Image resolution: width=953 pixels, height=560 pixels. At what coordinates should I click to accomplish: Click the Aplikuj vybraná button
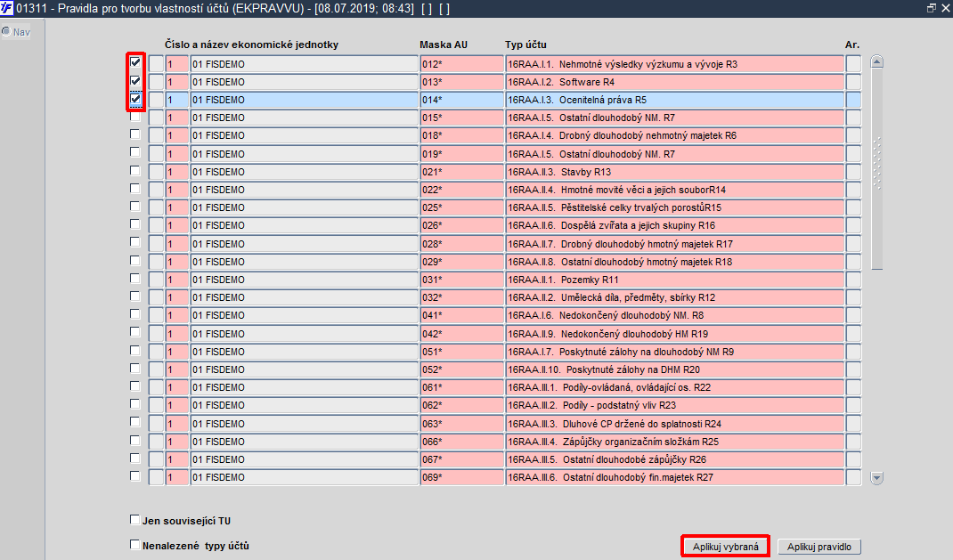(726, 547)
